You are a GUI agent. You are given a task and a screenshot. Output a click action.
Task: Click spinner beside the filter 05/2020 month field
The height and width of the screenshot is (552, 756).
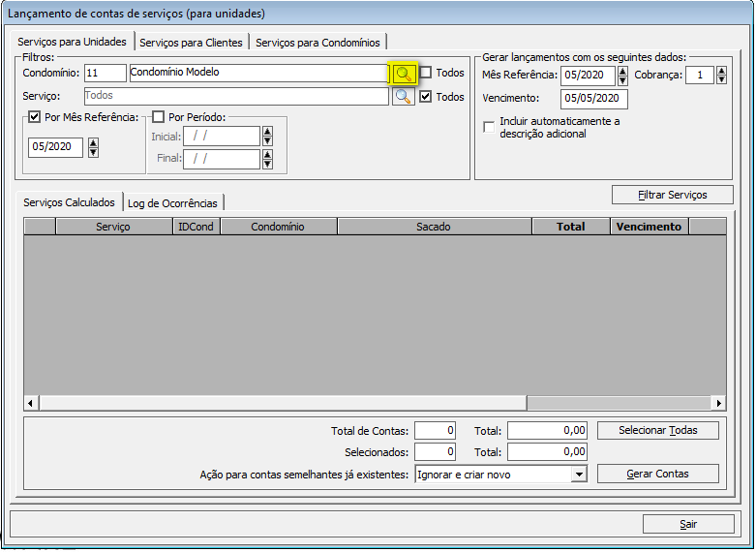pos(94,147)
